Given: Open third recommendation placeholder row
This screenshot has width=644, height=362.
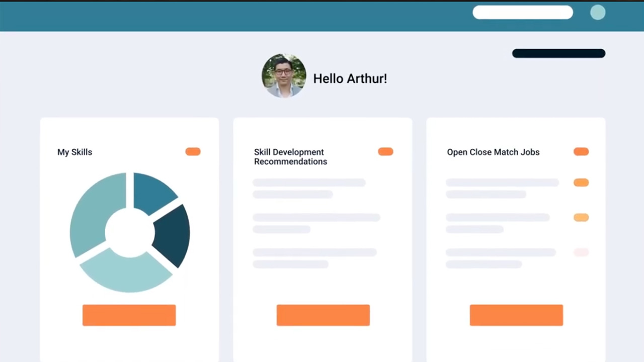Looking at the screenshot, I should coord(314,258).
